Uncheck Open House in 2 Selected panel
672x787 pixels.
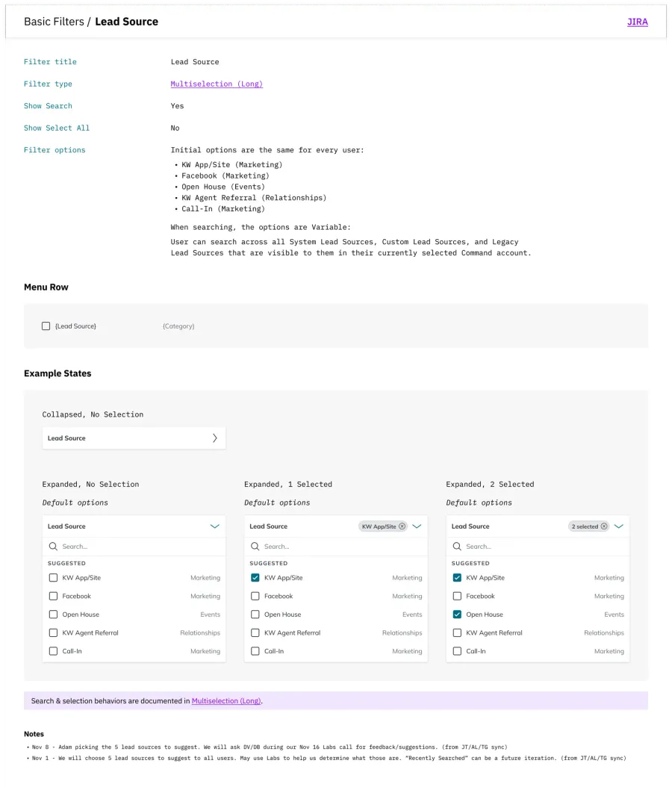pyautogui.click(x=457, y=615)
